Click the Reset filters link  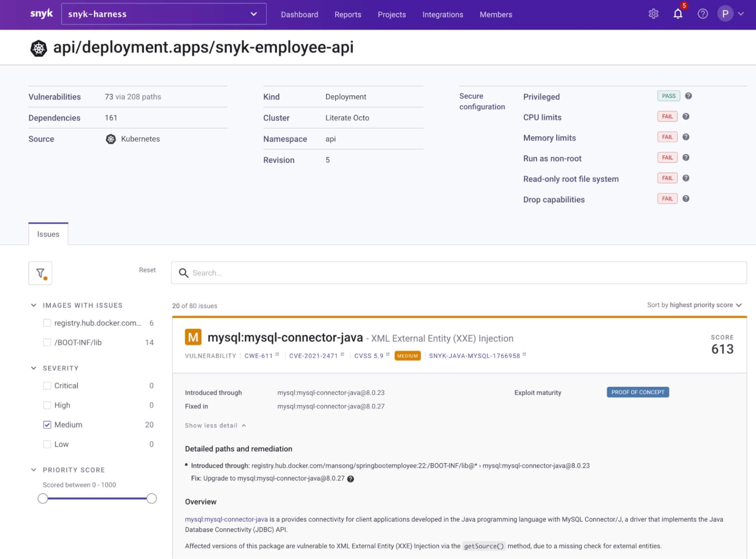click(x=147, y=270)
